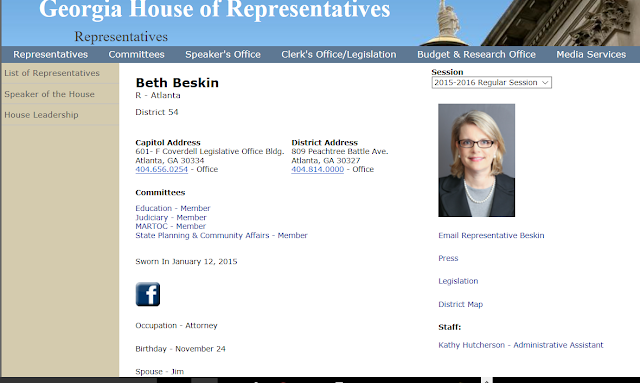640x383 pixels.
Task: Open the Legislation link
Action: 458,281
